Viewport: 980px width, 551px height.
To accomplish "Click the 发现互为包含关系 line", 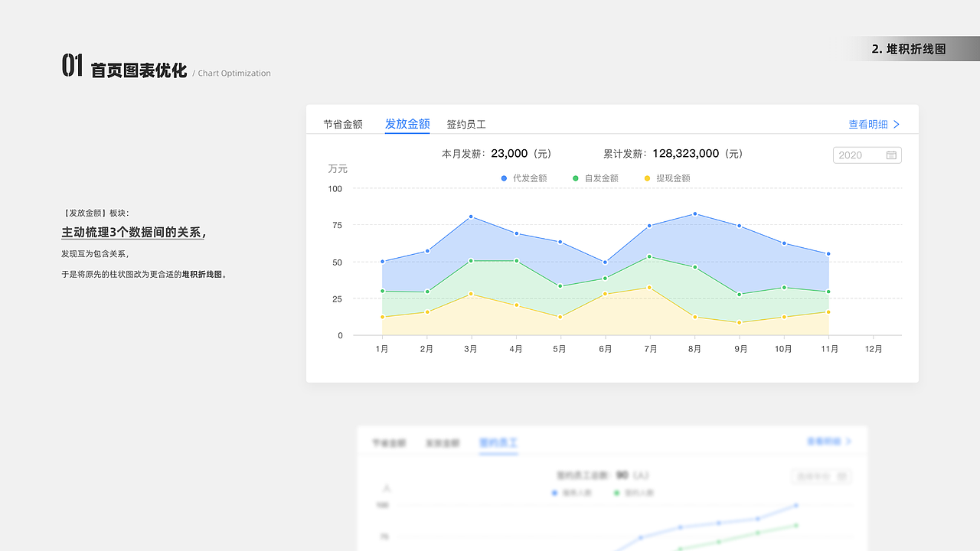I will 94,254.
